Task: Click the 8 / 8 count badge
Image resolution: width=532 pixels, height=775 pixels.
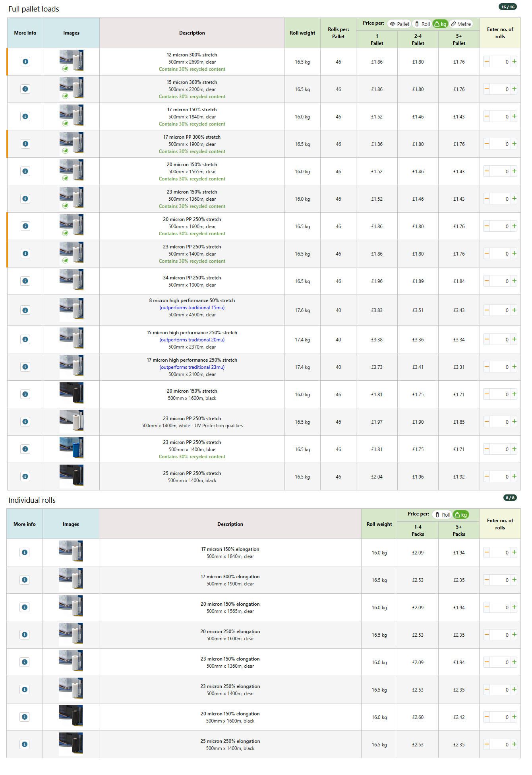Action: point(510,498)
